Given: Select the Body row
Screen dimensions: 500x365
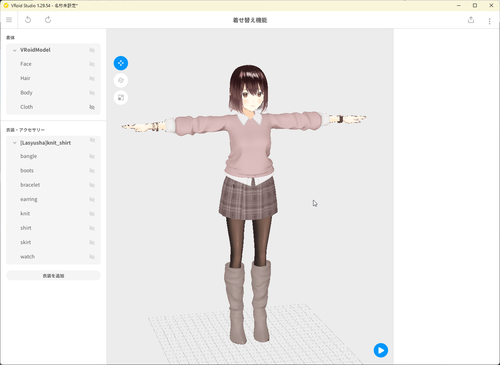Looking at the screenshot, I should (53, 93).
